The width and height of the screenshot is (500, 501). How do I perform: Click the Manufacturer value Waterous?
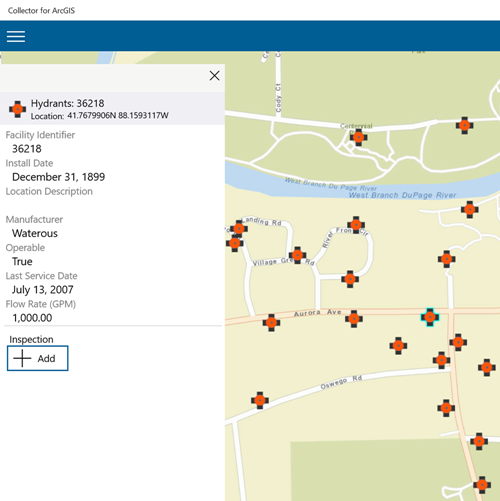pos(35,233)
